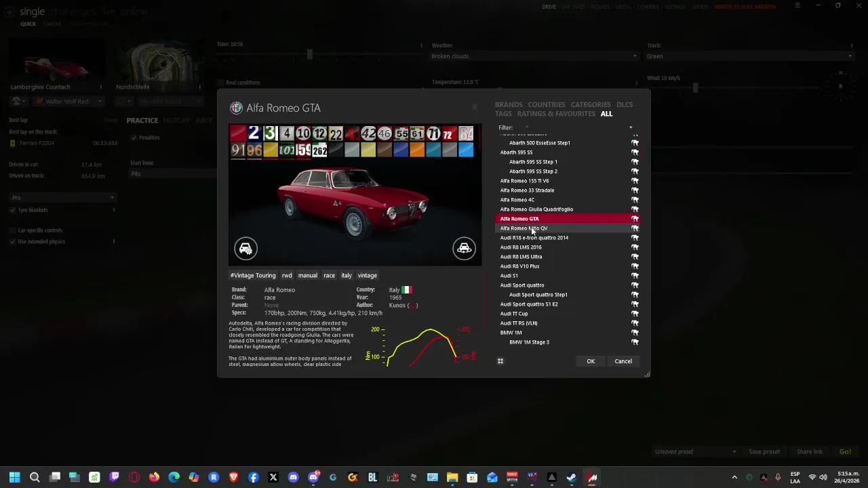
Task: Toggle Car-specific controls checkbox in main window
Action: point(13,230)
